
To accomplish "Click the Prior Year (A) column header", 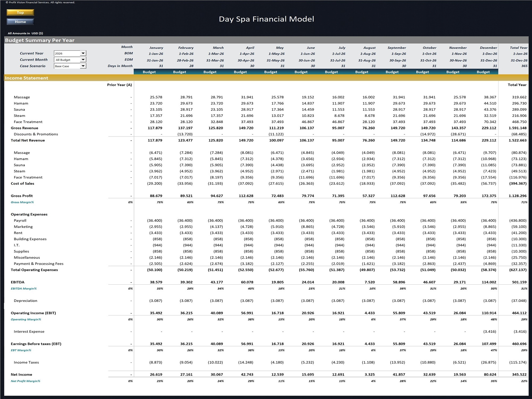I will pos(119,85).
